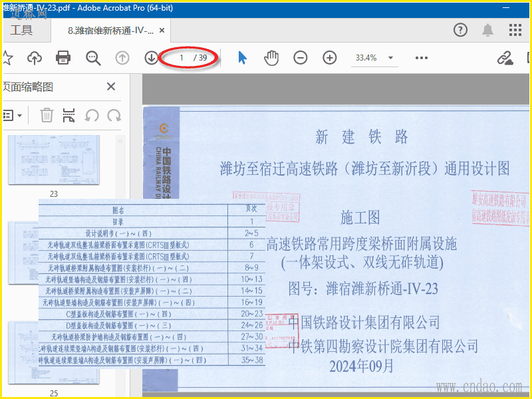Image resolution: width=532 pixels, height=399 pixels.
Task: Click the 图名 column header
Action: [x=118, y=210]
